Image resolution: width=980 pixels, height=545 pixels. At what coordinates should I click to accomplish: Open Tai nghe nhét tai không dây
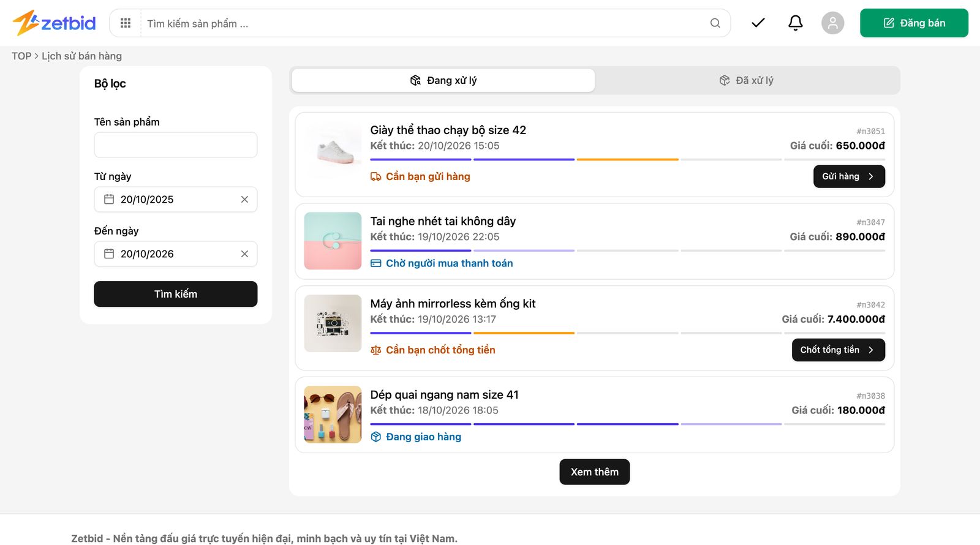pyautogui.click(x=443, y=221)
